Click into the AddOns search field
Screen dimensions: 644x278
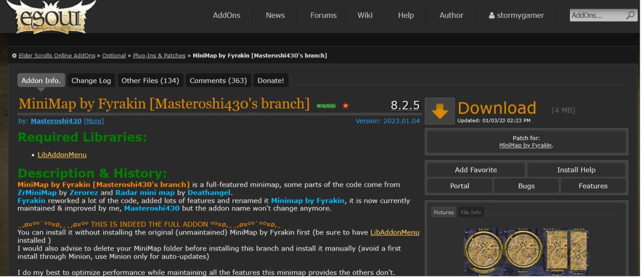coord(596,16)
